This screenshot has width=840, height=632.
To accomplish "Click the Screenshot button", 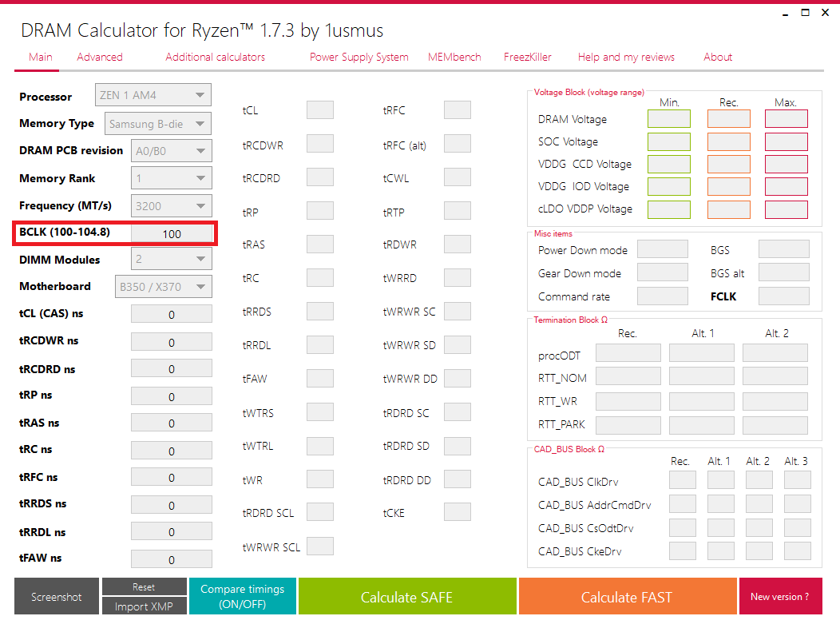I will (x=56, y=596).
